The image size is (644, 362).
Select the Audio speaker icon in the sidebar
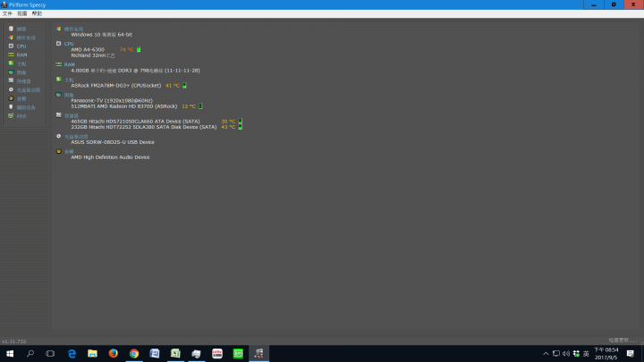tap(11, 98)
